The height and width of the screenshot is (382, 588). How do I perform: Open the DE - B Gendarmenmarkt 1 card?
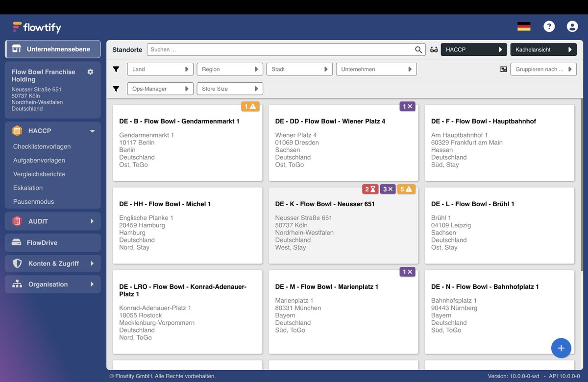tap(188, 143)
